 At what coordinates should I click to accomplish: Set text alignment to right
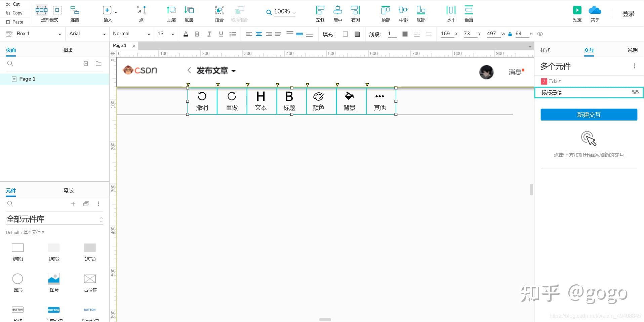(269, 34)
